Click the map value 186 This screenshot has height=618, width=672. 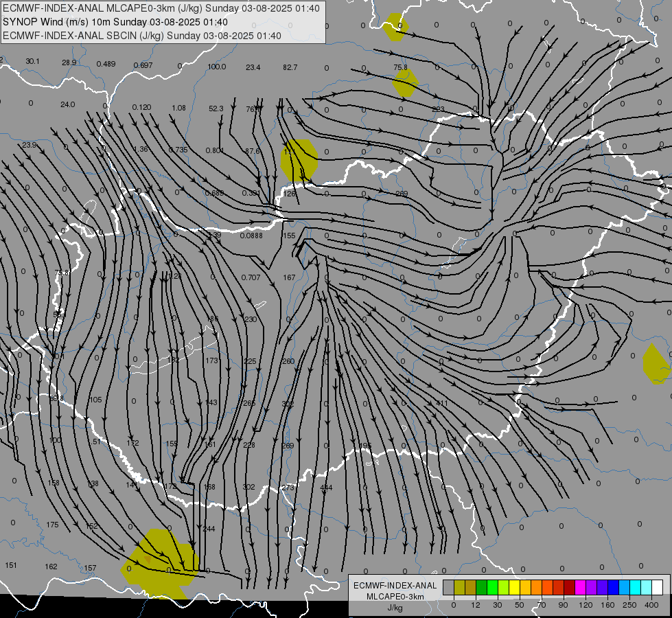click(212, 319)
